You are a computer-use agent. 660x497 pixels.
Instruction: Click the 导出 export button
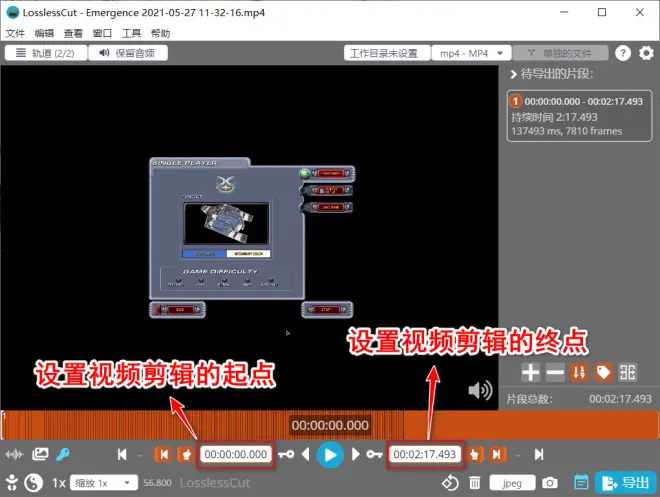pyautogui.click(x=625, y=482)
